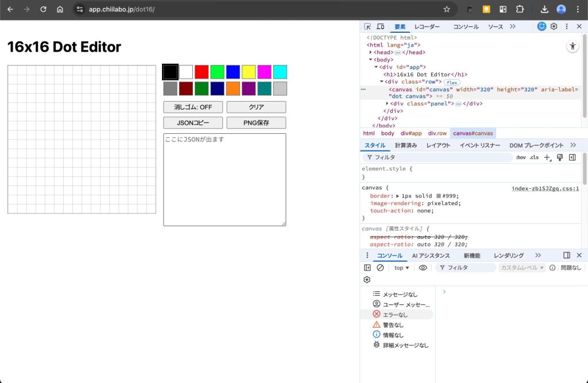Image resolution: width=588 pixels, height=383 pixels.
Task: Select the inspect element icon in DevTools
Action: pos(366,26)
